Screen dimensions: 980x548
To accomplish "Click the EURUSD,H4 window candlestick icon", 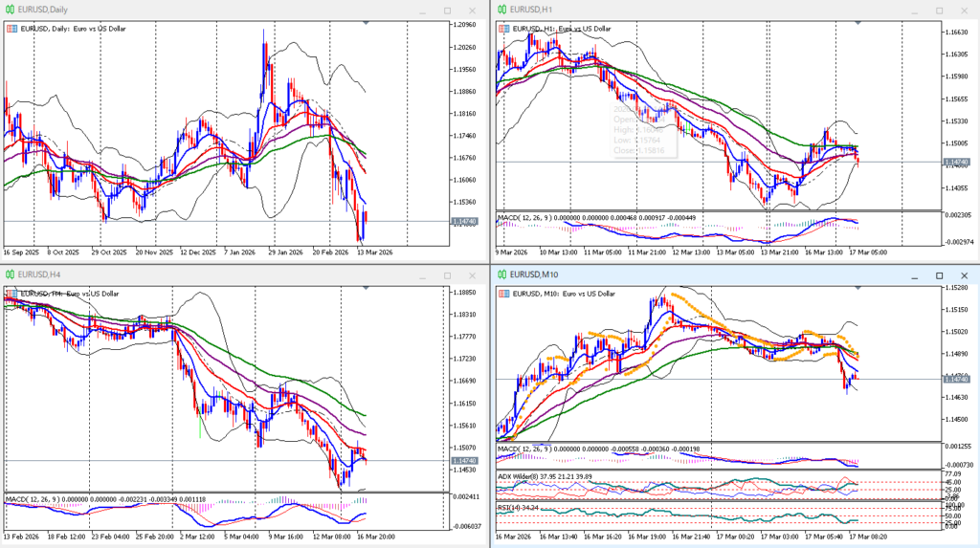I will pos(11,274).
